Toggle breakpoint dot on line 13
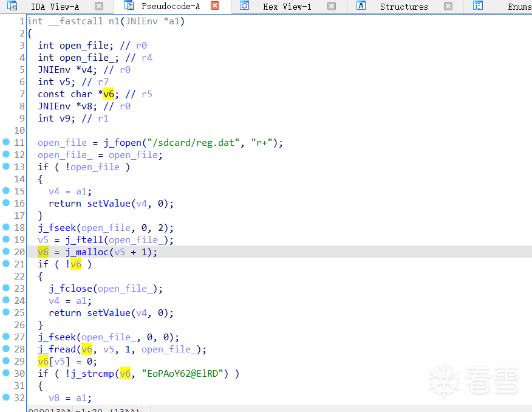The height and width of the screenshot is (412, 532). tap(6, 167)
